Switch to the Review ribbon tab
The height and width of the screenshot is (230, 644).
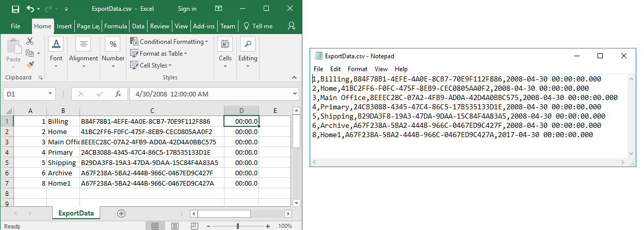pyautogui.click(x=160, y=26)
